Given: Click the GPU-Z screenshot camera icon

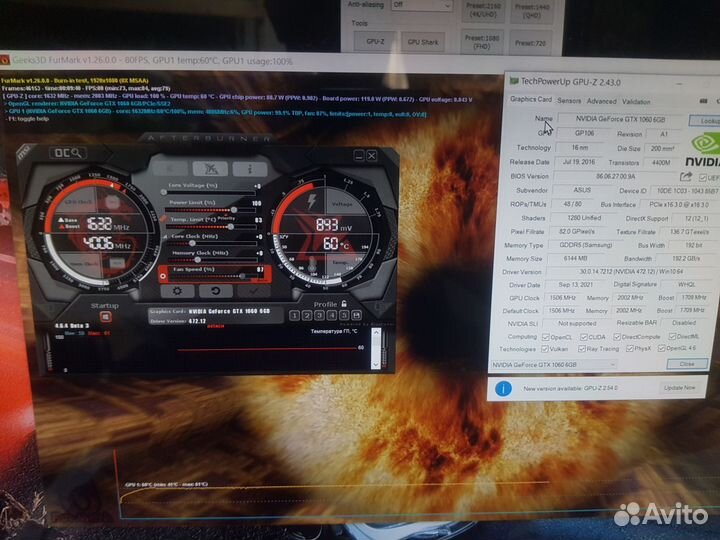Looking at the screenshot, I should click(703, 101).
